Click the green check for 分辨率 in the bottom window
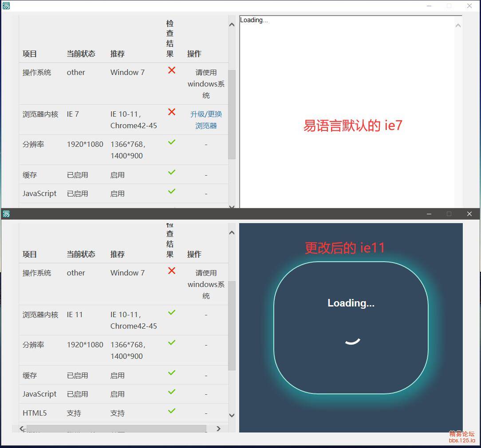The width and height of the screenshot is (481, 448). [x=172, y=342]
